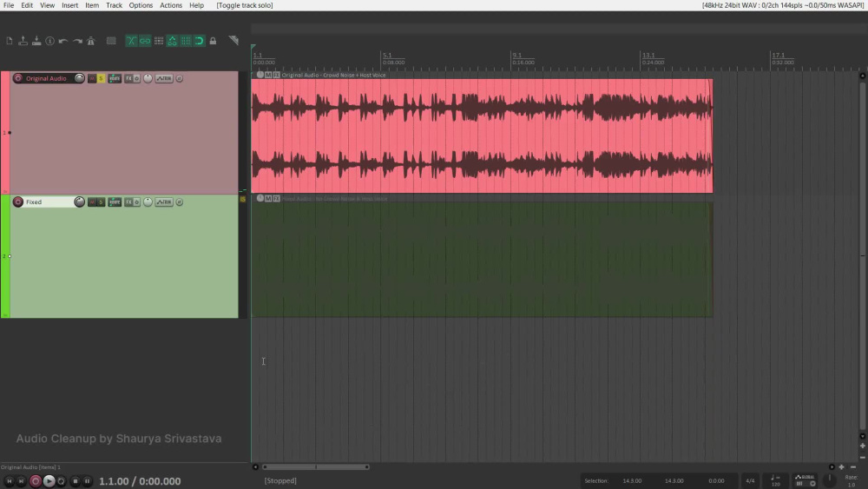Unsolo the Original Audio track
This screenshot has width=868, height=489.
101,79
